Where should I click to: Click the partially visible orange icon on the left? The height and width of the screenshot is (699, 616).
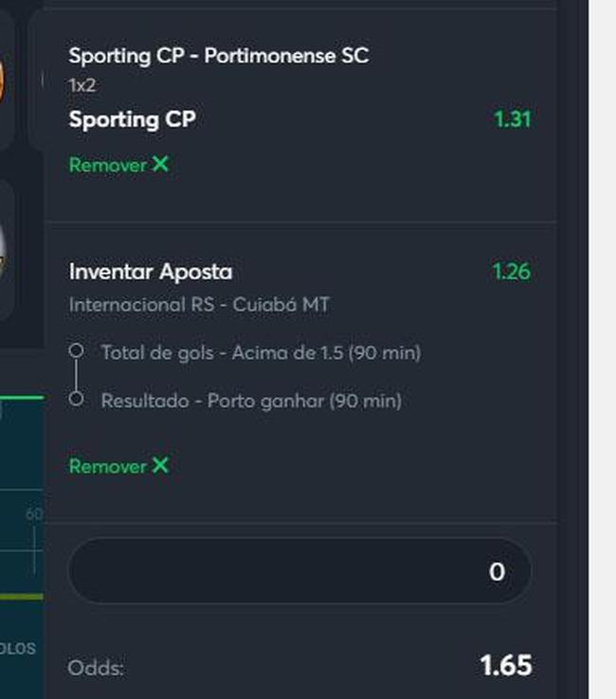click(x=2, y=82)
